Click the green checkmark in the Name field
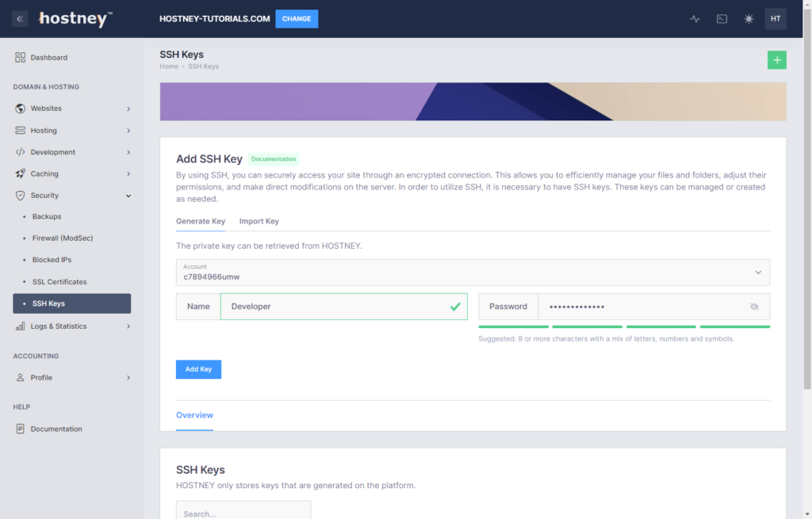This screenshot has width=812, height=519. coord(455,307)
